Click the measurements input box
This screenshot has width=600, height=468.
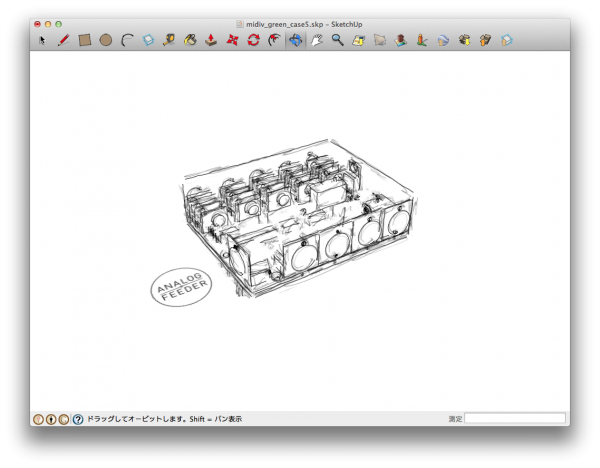coord(515,419)
